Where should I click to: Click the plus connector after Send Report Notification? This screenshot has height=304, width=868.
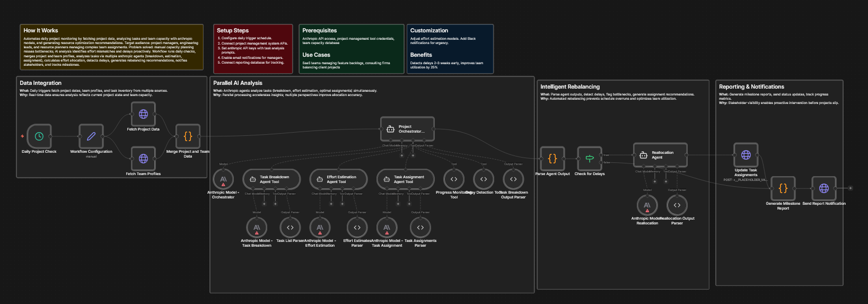[851, 188]
